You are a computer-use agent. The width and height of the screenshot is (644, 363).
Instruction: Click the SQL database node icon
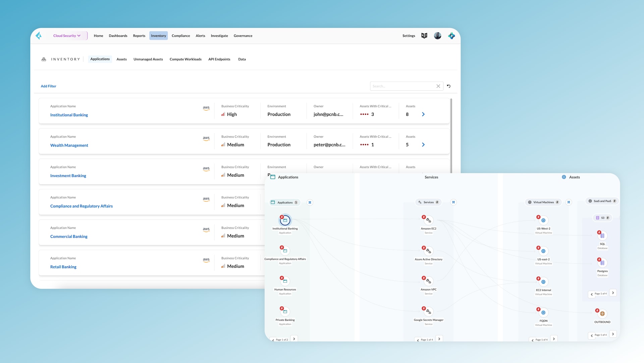pyautogui.click(x=602, y=236)
